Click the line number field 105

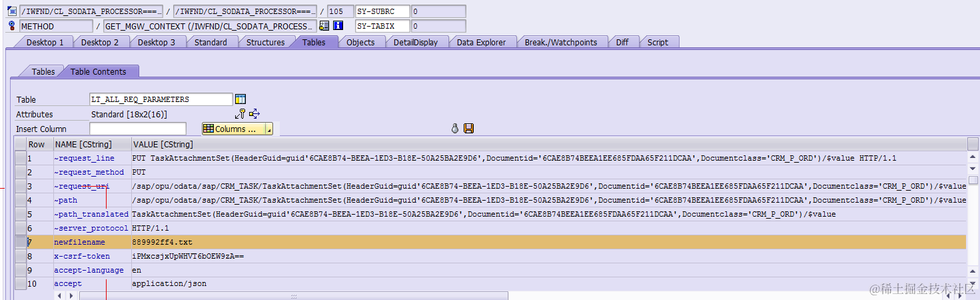tap(340, 11)
